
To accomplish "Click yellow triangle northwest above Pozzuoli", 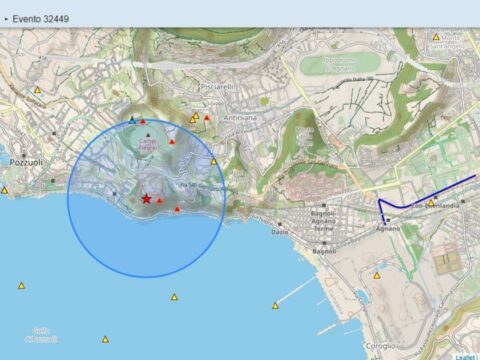I will pyautogui.click(x=38, y=90).
